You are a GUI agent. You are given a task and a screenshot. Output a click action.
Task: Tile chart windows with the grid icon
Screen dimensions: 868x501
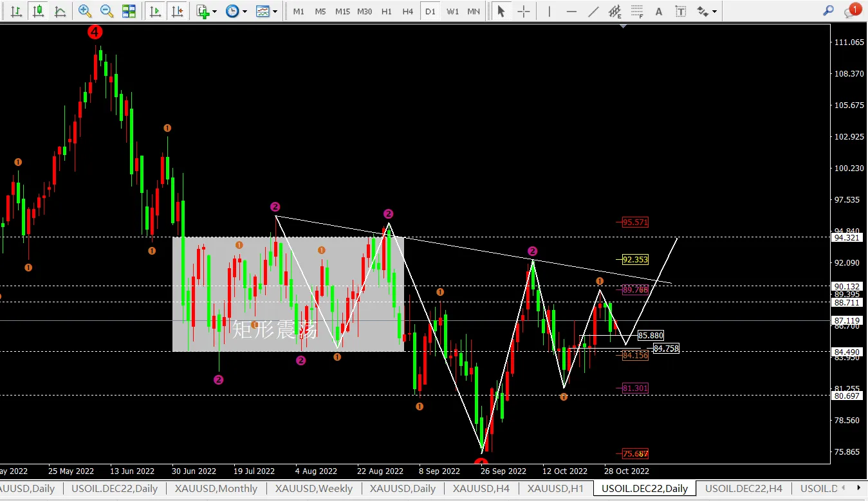coord(129,11)
